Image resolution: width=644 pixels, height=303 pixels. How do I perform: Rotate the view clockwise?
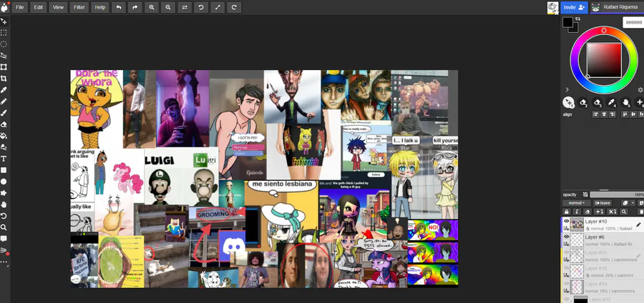[234, 7]
